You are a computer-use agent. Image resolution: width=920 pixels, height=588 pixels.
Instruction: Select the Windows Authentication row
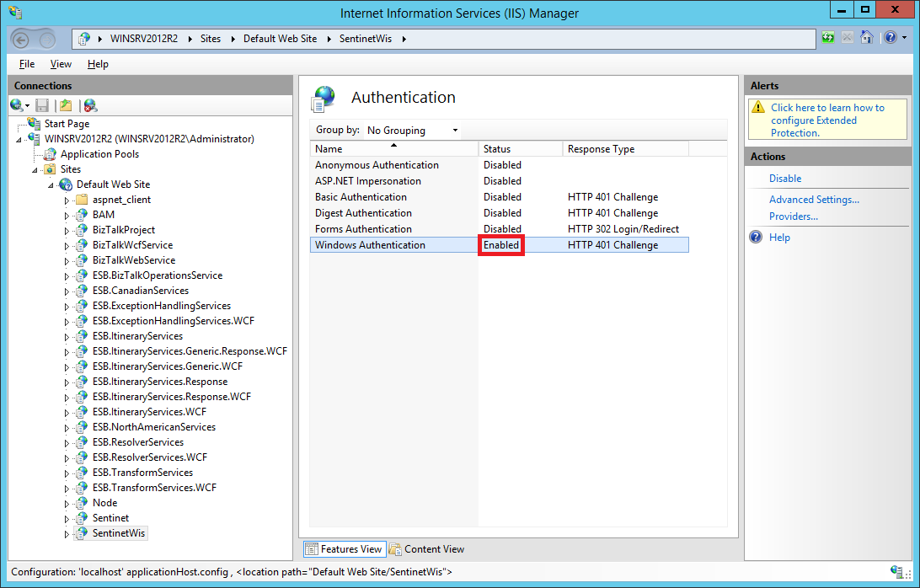click(x=500, y=244)
